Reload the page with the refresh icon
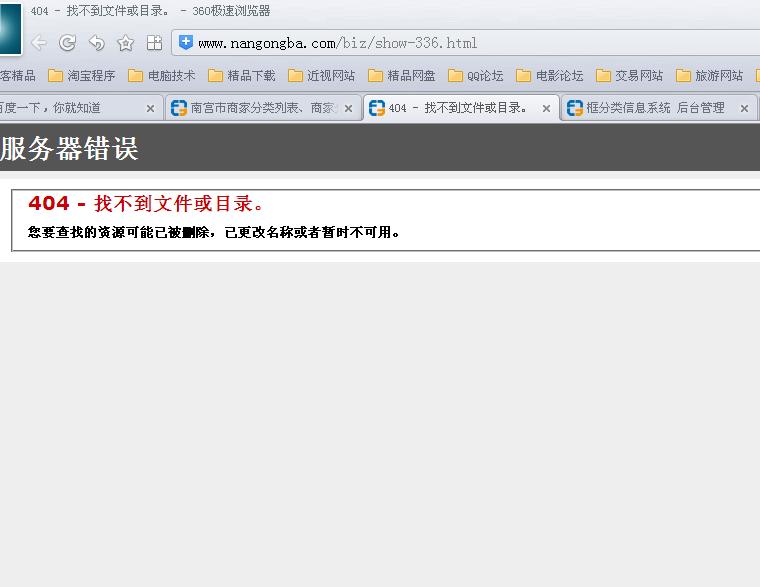 click(x=68, y=43)
